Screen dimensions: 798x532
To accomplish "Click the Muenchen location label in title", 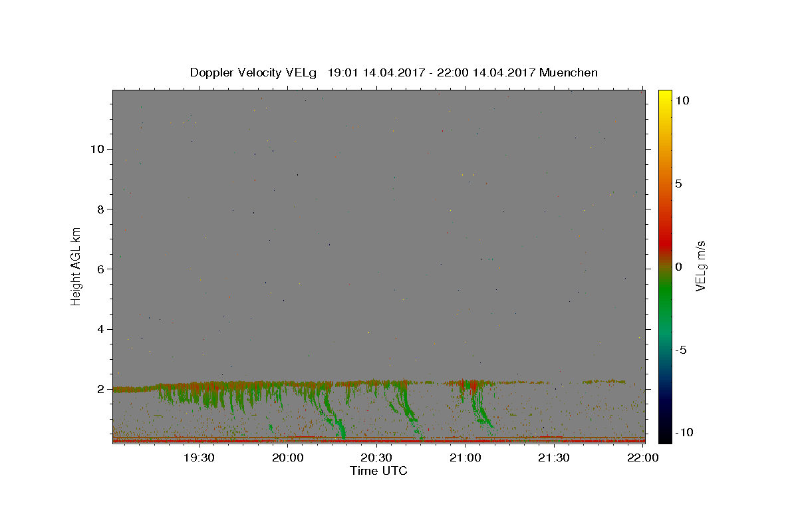I will 569,72.
